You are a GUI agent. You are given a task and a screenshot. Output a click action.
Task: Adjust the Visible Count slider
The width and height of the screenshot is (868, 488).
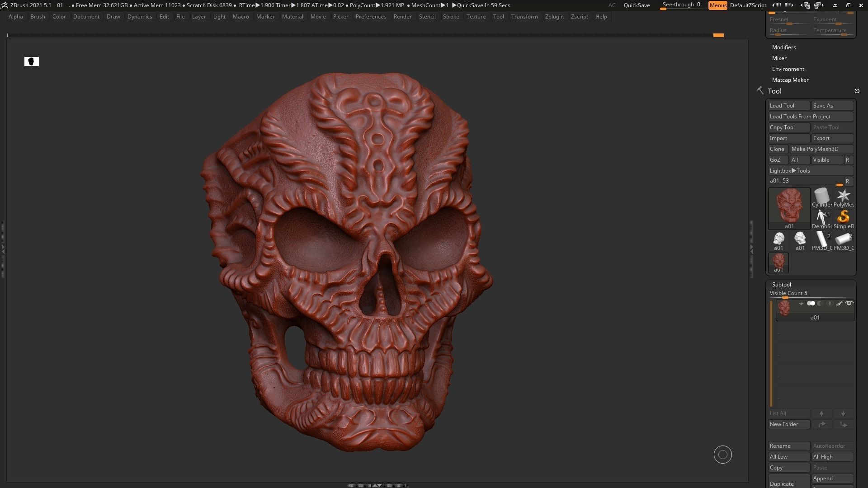[x=811, y=294]
